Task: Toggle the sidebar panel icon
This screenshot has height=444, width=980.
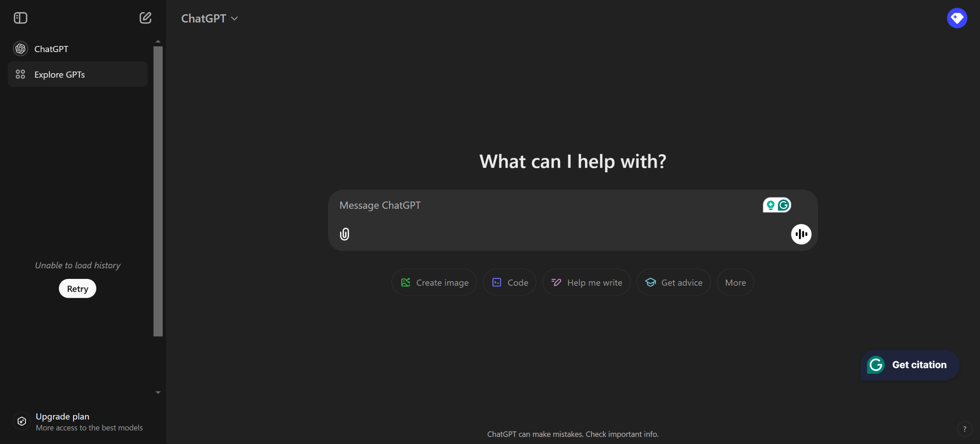Action: pos(20,18)
